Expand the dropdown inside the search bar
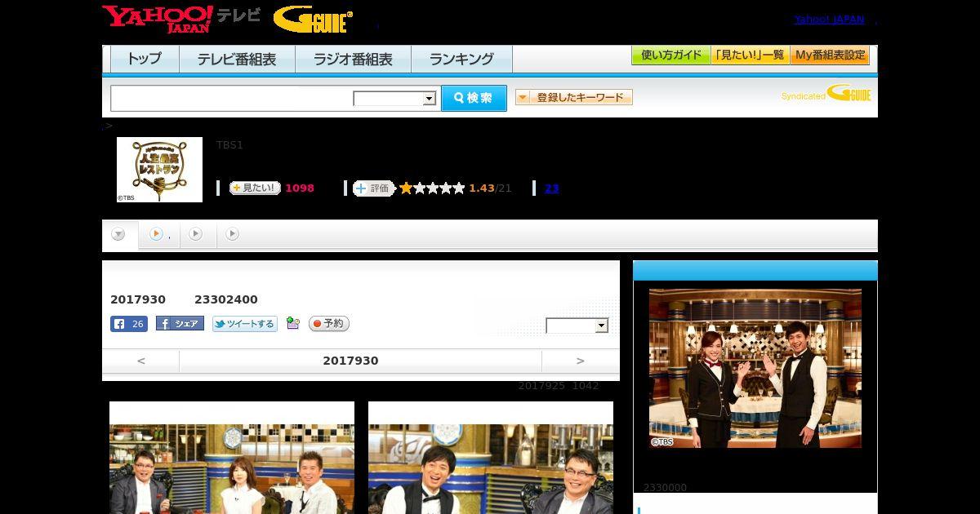The height and width of the screenshot is (514, 980). [394, 99]
